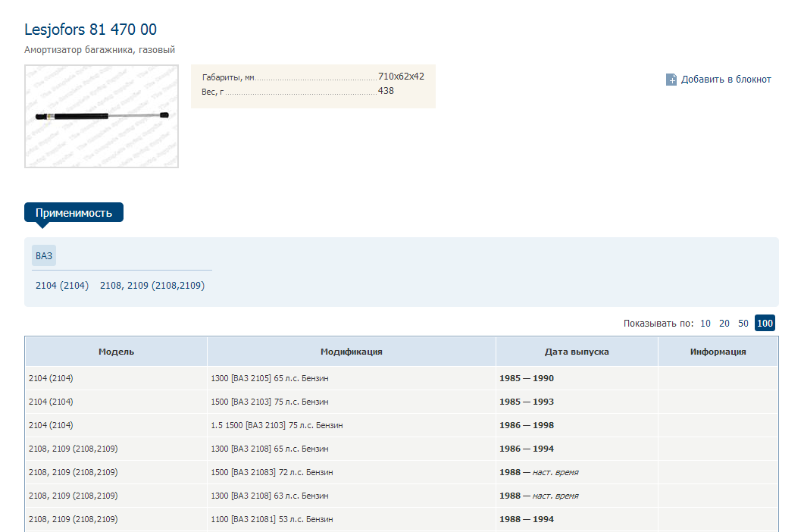Image resolution: width=804 pixels, height=532 pixels.
Task: Click model cell of 1100 [ВАЗ 21081] row
Action: tap(117, 519)
